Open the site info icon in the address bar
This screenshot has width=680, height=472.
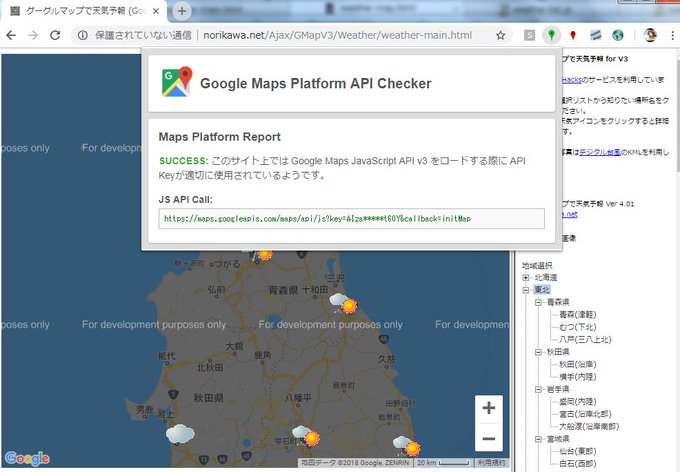tap(82, 35)
